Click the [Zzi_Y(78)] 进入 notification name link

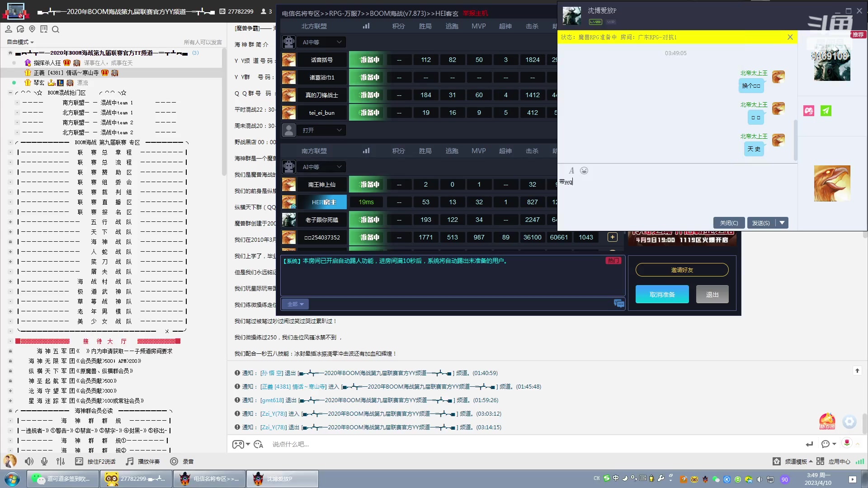point(274,413)
